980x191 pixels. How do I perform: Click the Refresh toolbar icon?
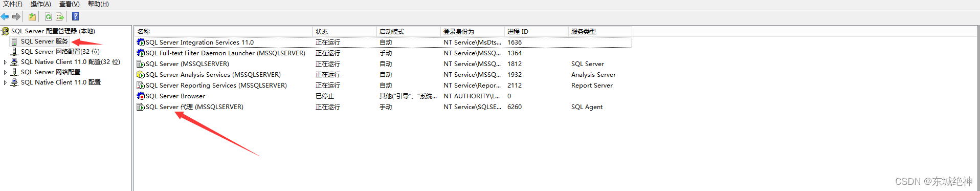click(x=48, y=17)
